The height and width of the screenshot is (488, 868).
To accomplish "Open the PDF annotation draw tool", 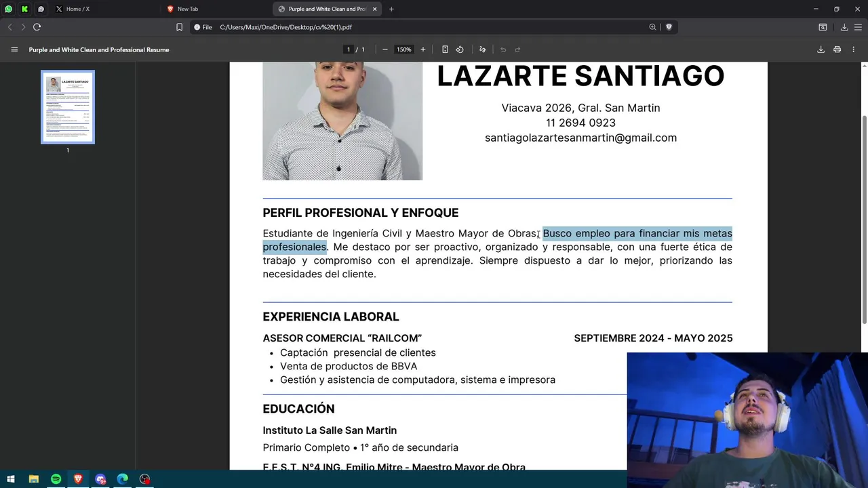I will [x=483, y=49].
